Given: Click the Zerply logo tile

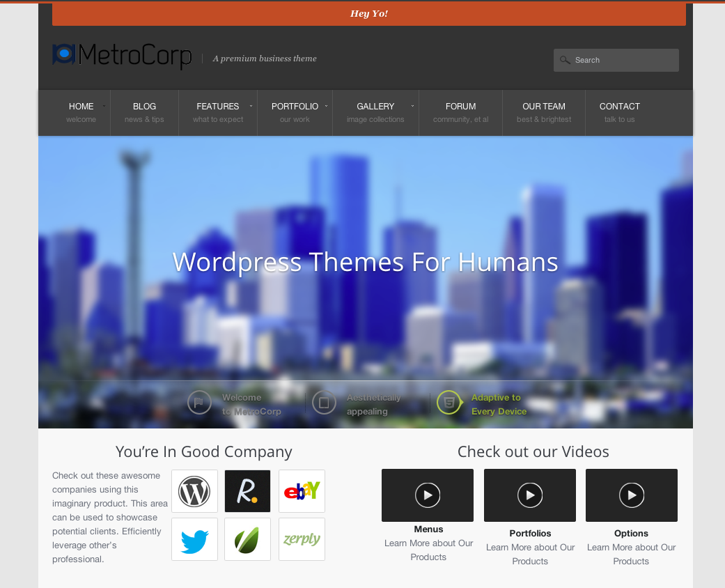Looking at the screenshot, I should pos(302,539).
